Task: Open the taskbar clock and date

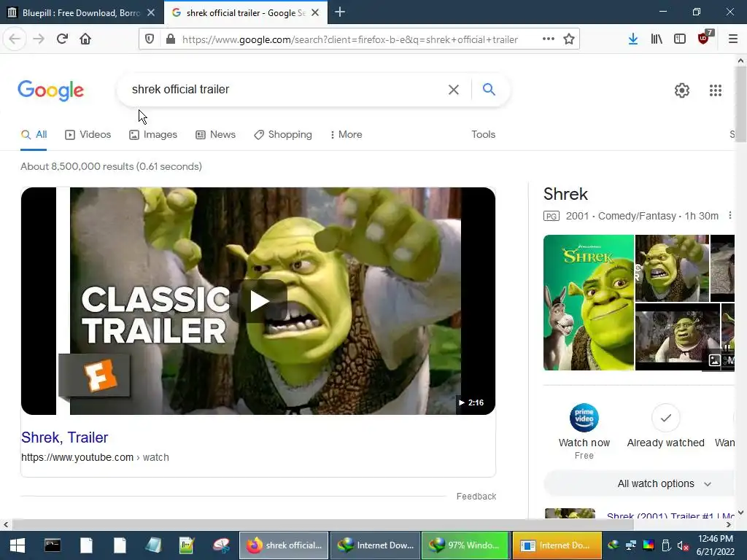Action: (716, 545)
